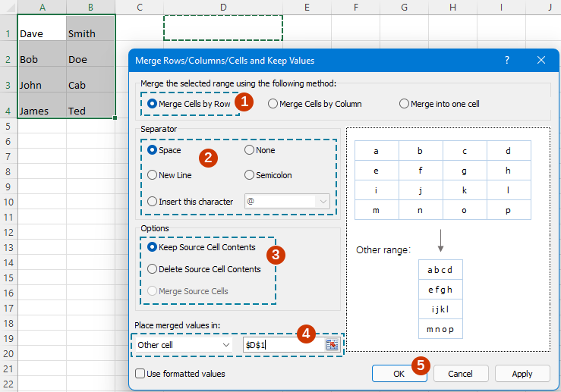Confirm with the OK button
This screenshot has width=561, height=392.
click(399, 374)
